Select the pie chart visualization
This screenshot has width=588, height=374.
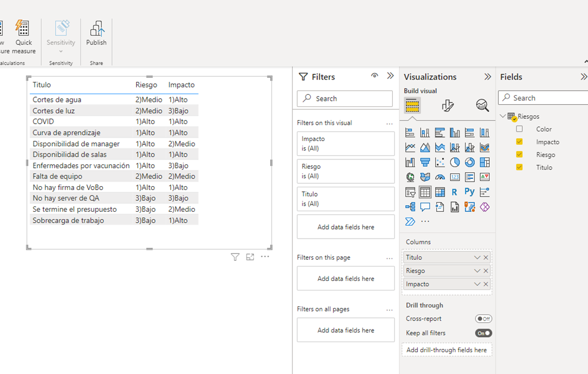click(x=454, y=162)
